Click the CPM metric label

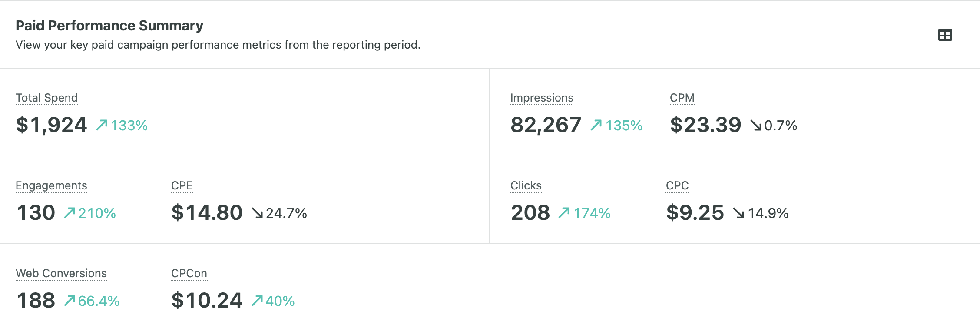682,98
